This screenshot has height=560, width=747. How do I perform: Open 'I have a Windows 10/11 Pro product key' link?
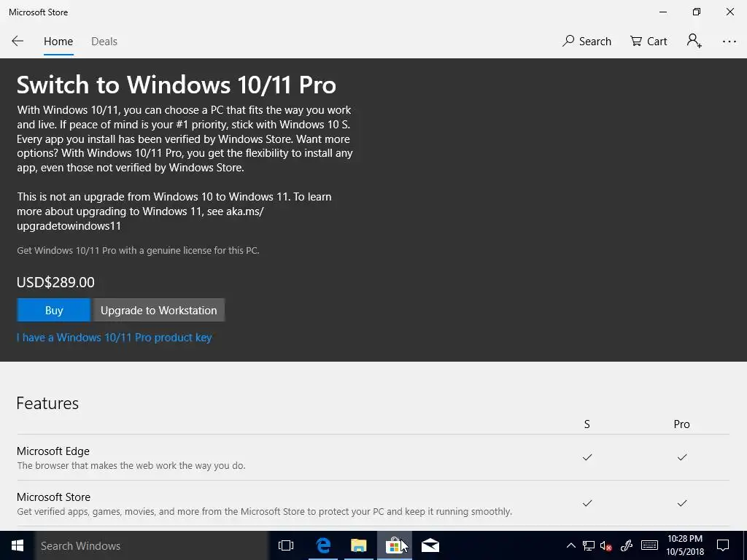[x=115, y=337]
